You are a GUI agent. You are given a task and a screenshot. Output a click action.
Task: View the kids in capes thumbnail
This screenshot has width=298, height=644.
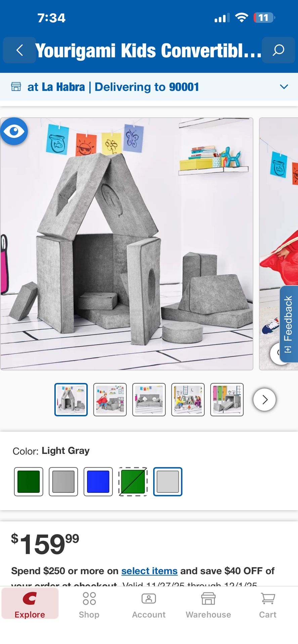click(x=110, y=399)
